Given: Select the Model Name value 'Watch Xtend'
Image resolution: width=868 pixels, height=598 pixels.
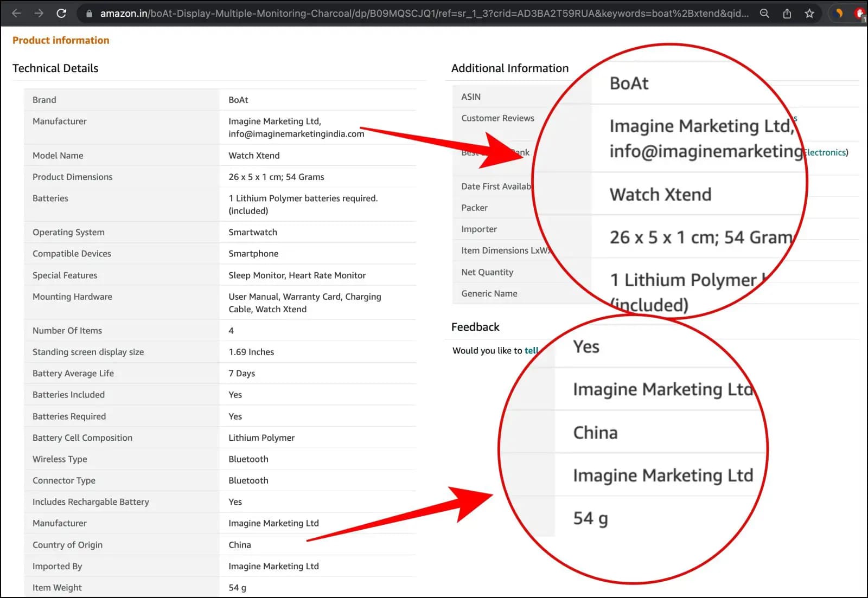Looking at the screenshot, I should click(x=254, y=156).
